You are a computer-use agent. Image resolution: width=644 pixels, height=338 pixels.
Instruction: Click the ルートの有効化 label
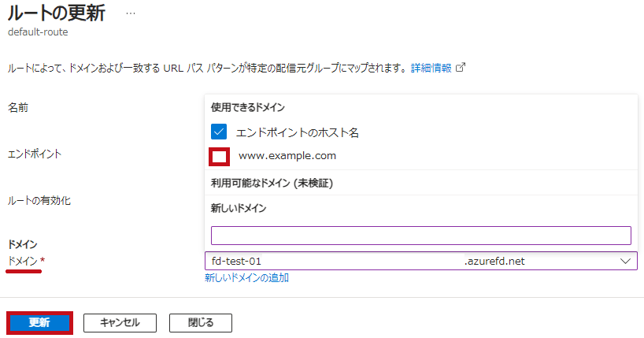(x=39, y=201)
